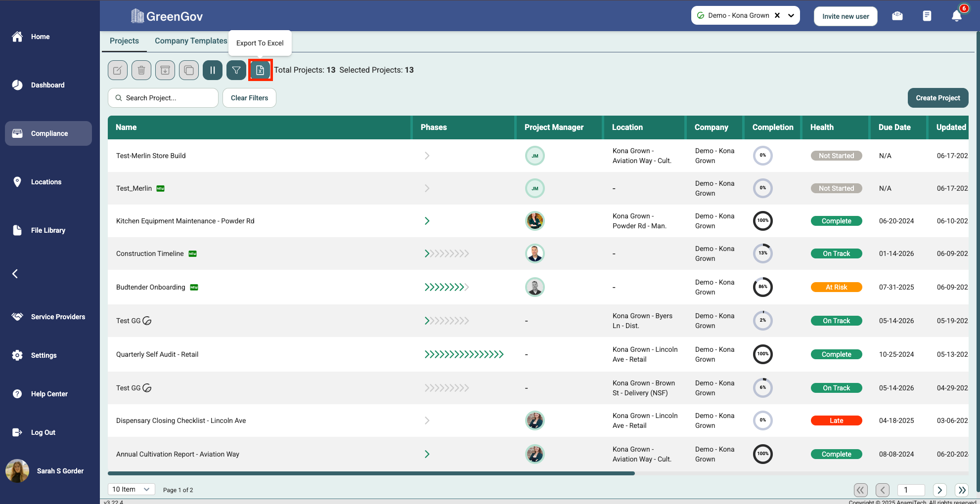Expand phases for Kitchen Equipment Maintenance row
980x504 pixels.
pyautogui.click(x=427, y=221)
